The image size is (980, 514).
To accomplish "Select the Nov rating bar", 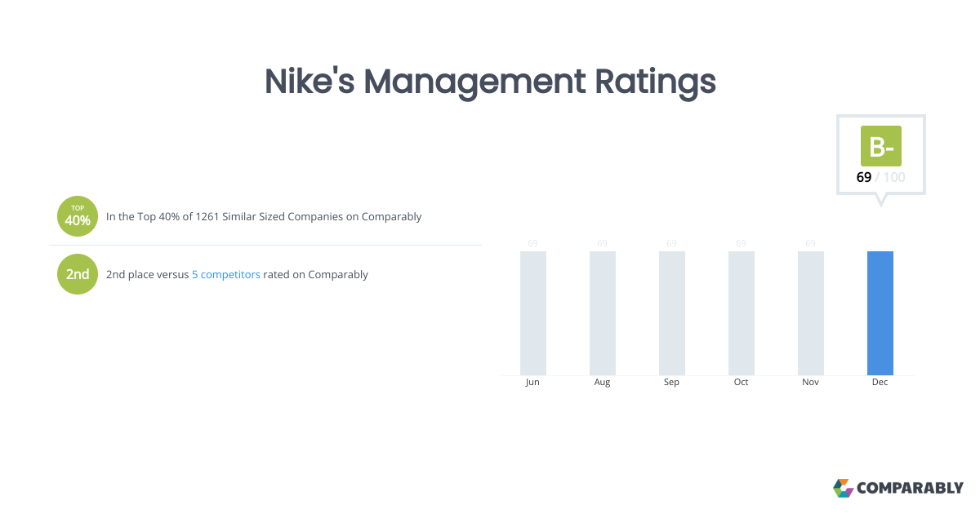I will tap(811, 312).
